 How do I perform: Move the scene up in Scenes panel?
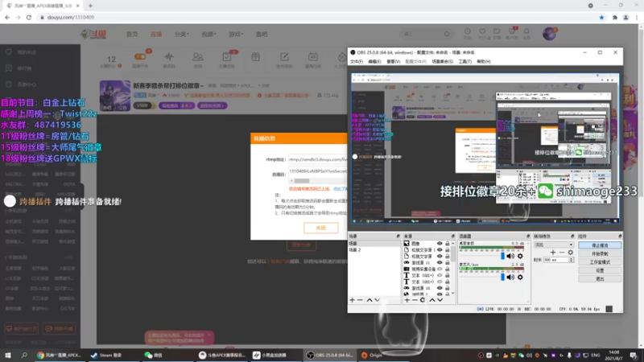tap(369, 300)
